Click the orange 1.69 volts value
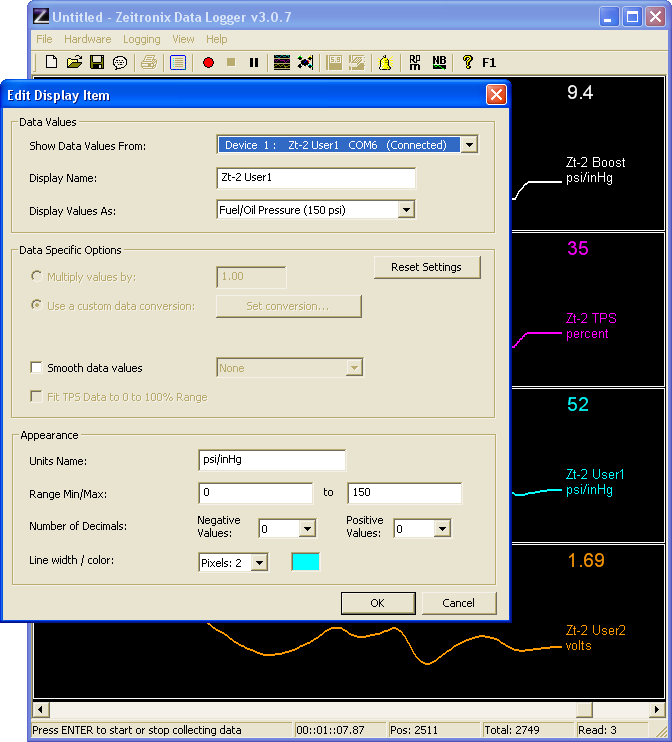 [x=586, y=561]
